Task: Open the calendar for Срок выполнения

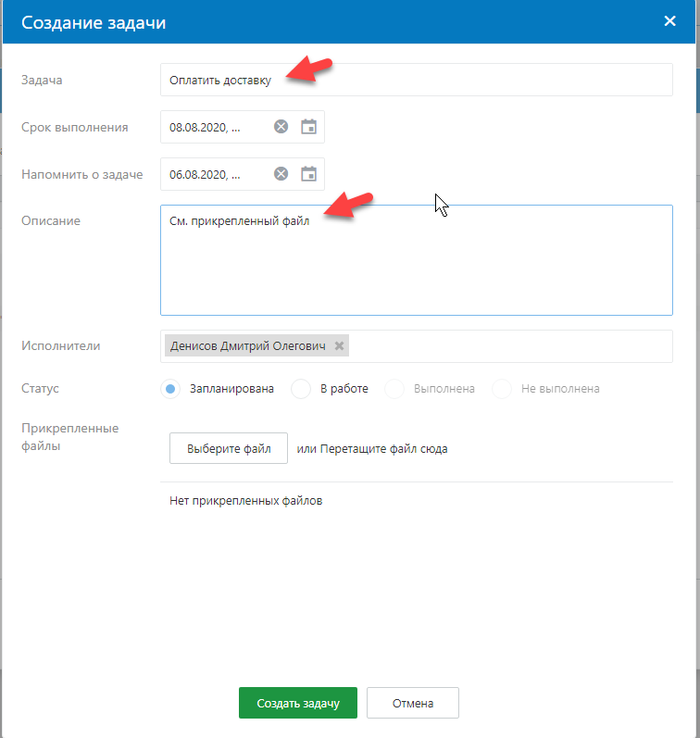Action: coord(309,127)
